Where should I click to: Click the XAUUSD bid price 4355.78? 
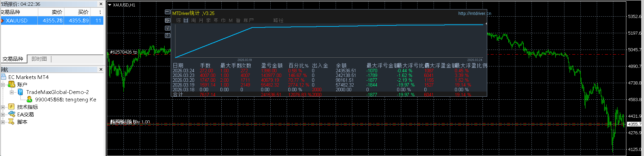pos(53,20)
